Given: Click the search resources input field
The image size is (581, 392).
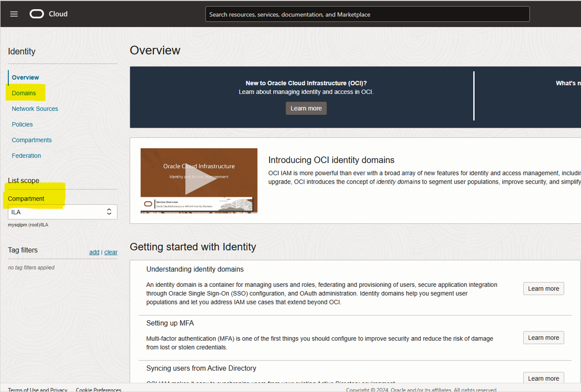Looking at the screenshot, I should tap(367, 15).
